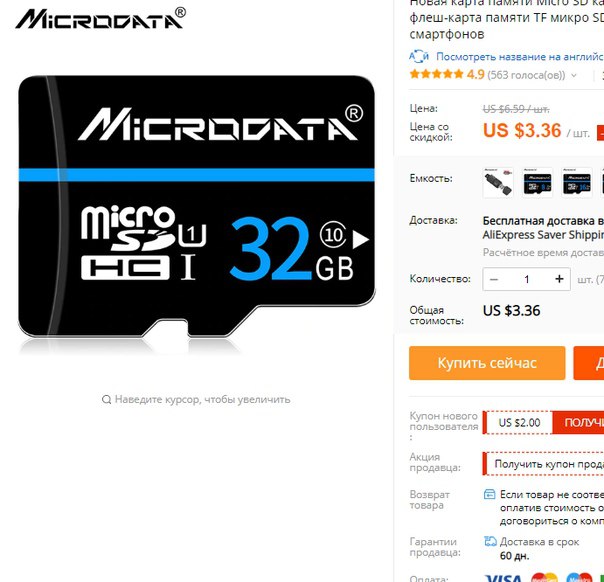Click the quantity number field

527,279
